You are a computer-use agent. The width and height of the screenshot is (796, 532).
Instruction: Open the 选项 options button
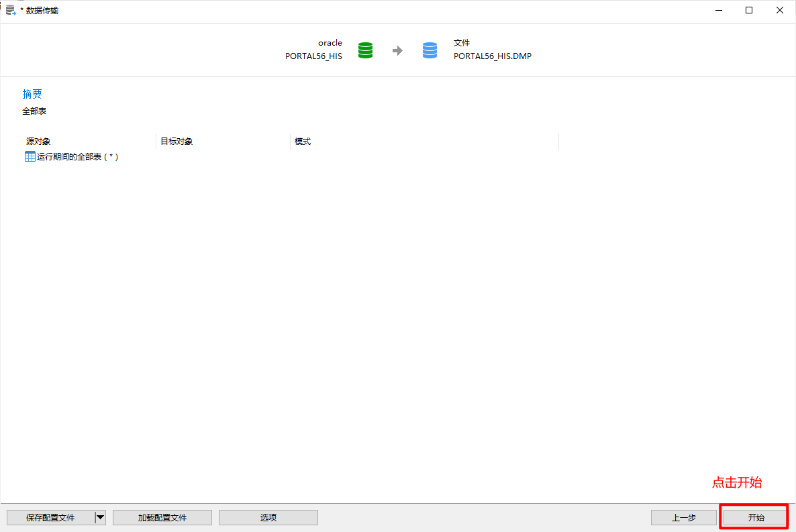click(268, 517)
